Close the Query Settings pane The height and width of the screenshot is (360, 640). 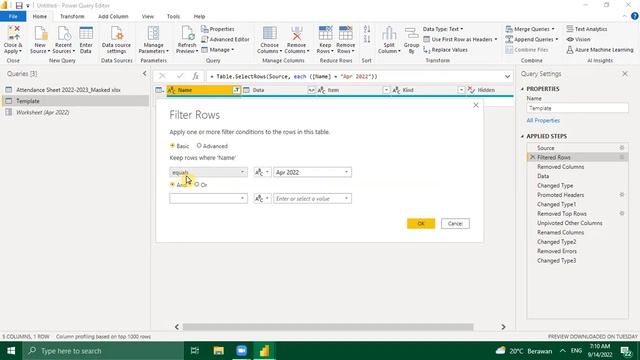[625, 74]
